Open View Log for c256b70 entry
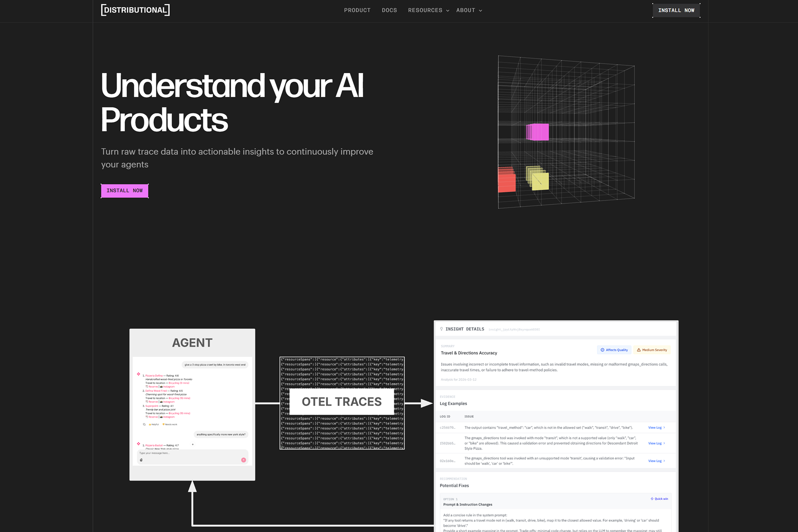Image resolution: width=798 pixels, height=532 pixels. (656, 427)
